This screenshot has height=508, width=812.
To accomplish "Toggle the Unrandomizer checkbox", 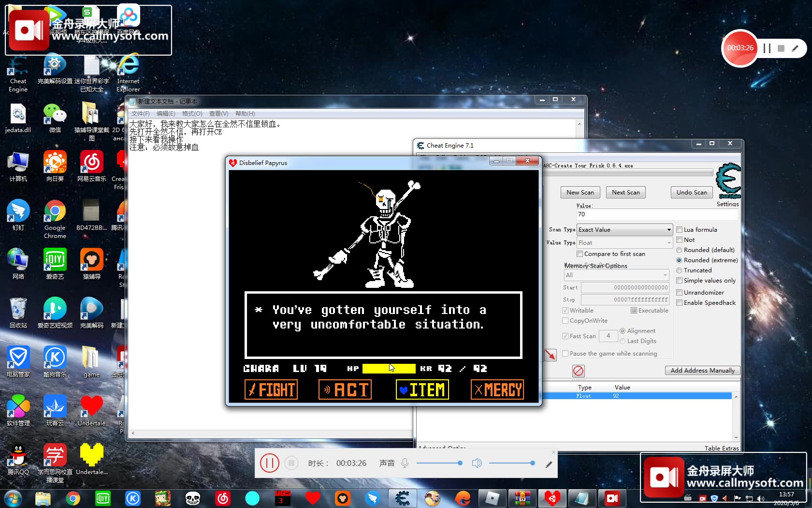I will click(679, 293).
